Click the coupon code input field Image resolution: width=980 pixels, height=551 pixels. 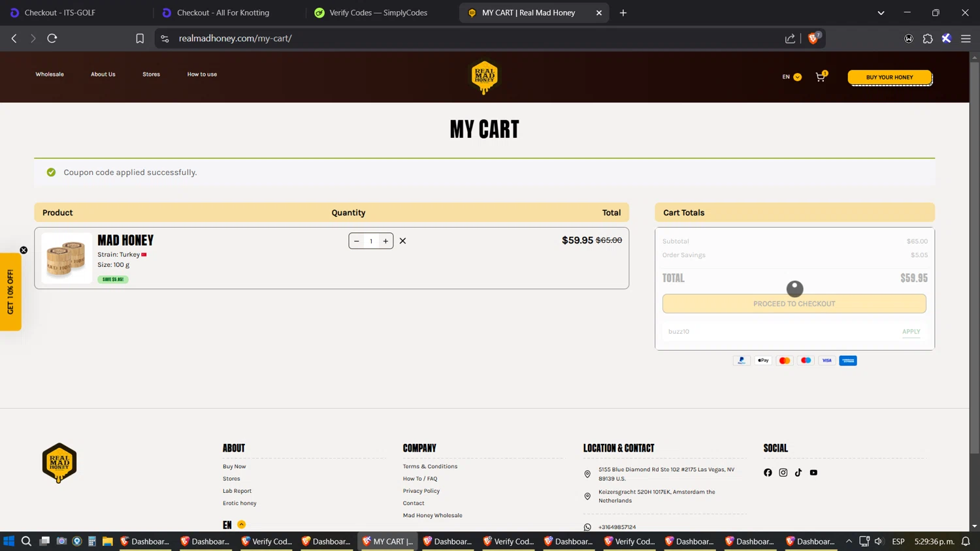point(781,332)
